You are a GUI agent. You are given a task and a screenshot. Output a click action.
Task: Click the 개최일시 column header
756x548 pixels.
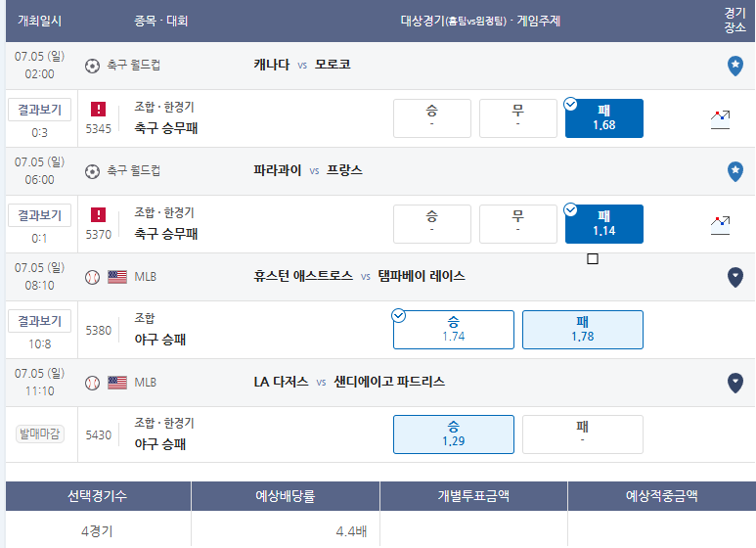(39, 21)
